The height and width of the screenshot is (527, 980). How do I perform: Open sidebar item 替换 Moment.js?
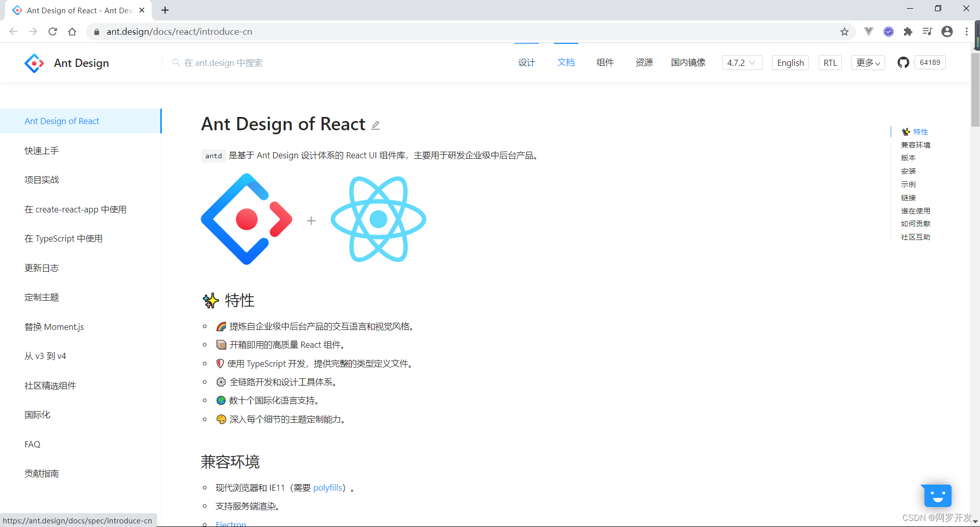pyautogui.click(x=81, y=327)
